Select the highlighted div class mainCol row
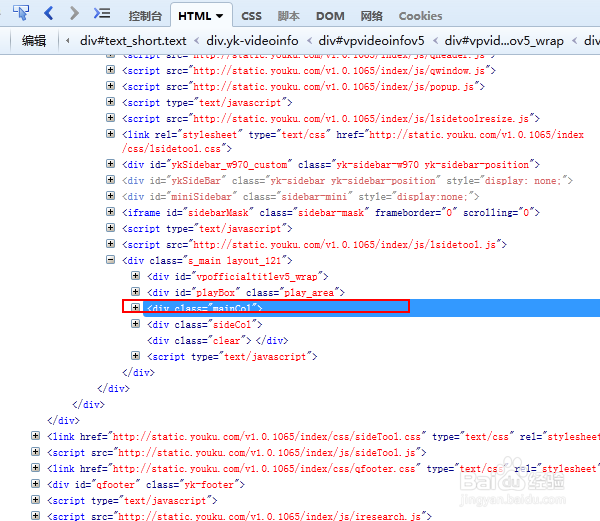The width and height of the screenshot is (600, 521). click(372, 308)
